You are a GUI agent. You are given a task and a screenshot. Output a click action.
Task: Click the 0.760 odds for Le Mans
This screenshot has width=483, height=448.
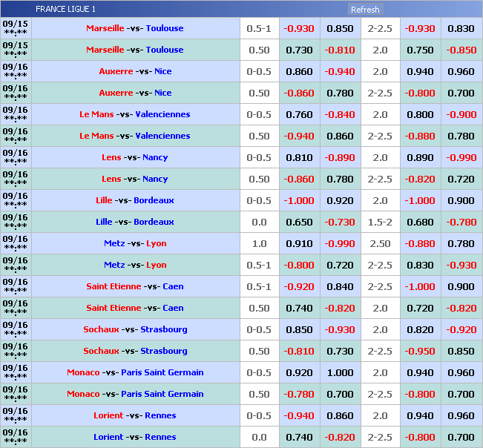(299, 114)
